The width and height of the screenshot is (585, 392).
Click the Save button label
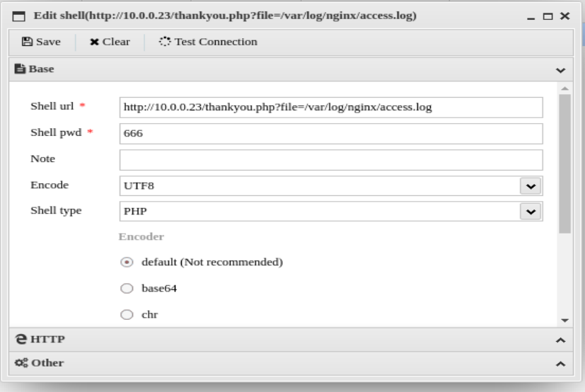pyautogui.click(x=48, y=42)
